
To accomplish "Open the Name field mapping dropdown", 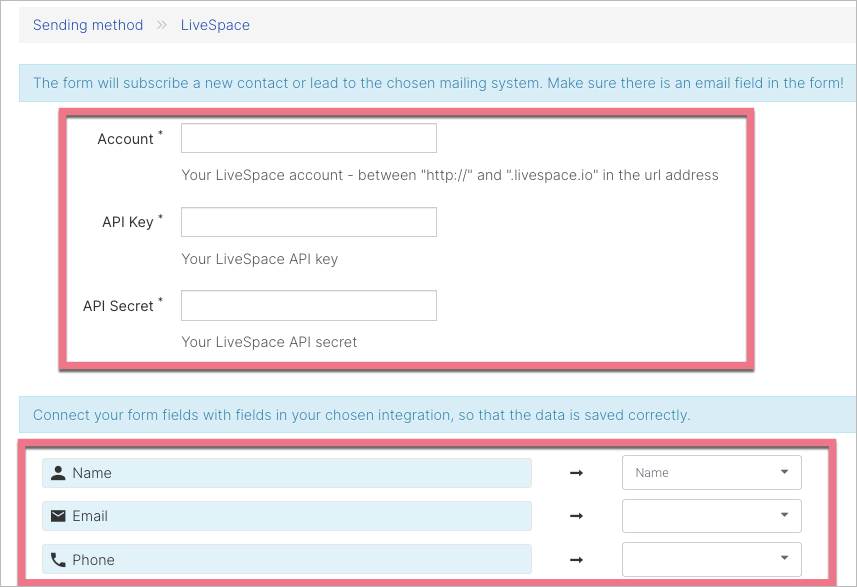I will [x=711, y=473].
